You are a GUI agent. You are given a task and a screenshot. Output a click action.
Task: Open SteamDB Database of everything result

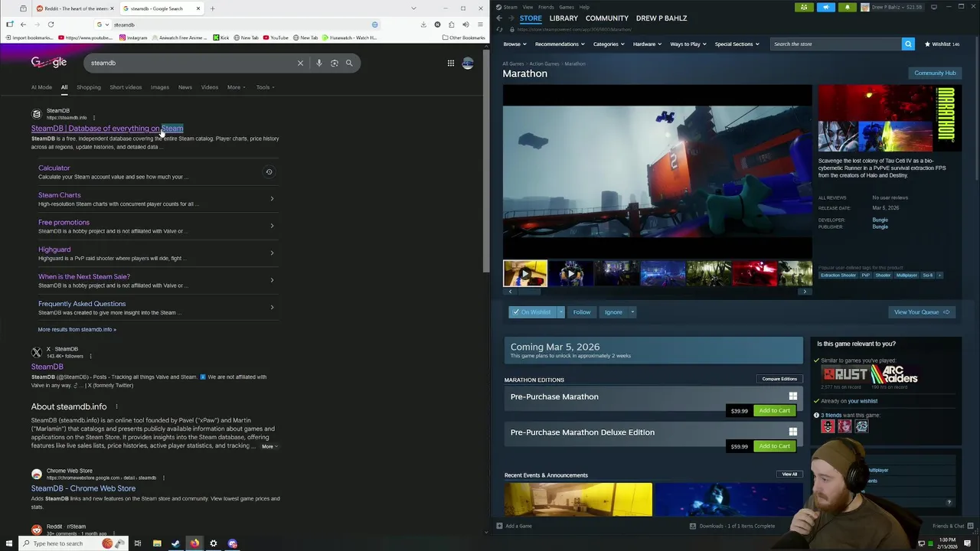coord(107,129)
